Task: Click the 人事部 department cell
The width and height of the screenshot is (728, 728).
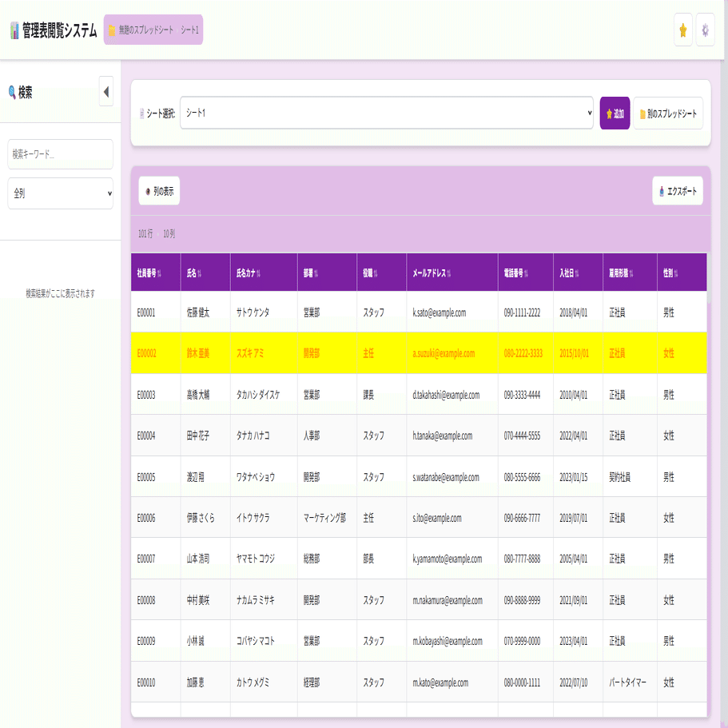Action: tap(327, 436)
